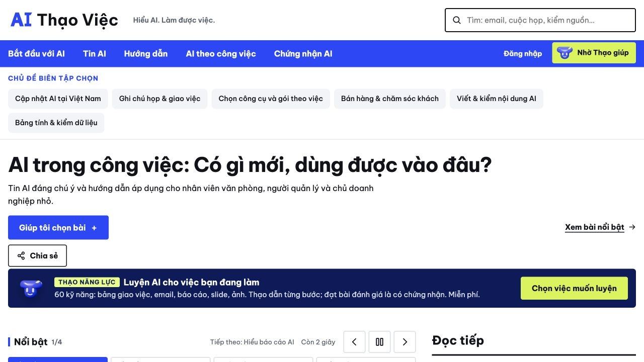644x362 pixels.
Task: Click the search magnifier icon
Action: [x=457, y=20]
